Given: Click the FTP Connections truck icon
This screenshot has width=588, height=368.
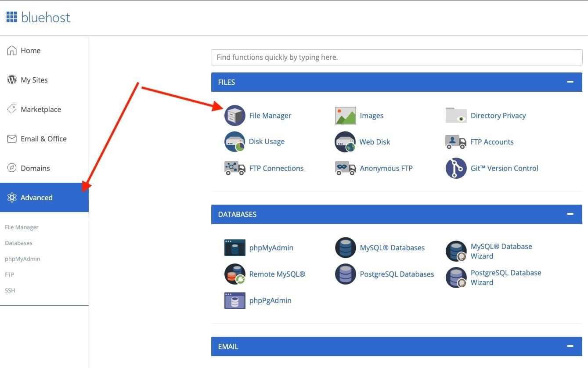Looking at the screenshot, I should (234, 168).
